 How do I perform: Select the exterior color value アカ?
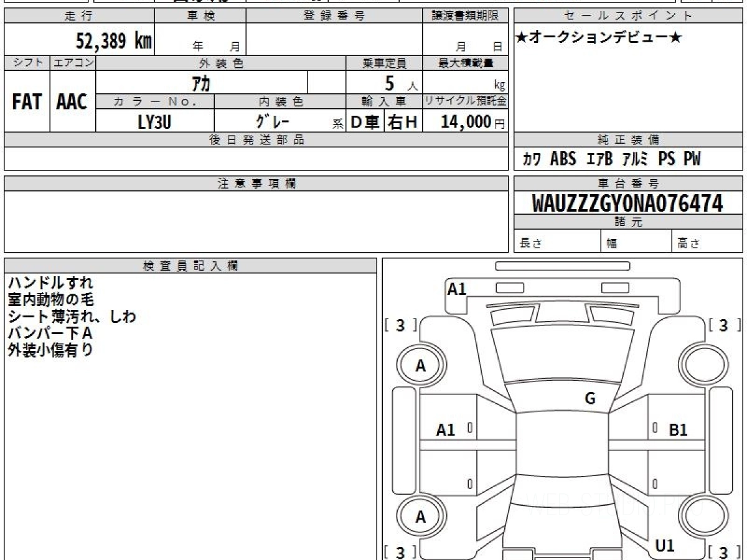[x=202, y=83]
